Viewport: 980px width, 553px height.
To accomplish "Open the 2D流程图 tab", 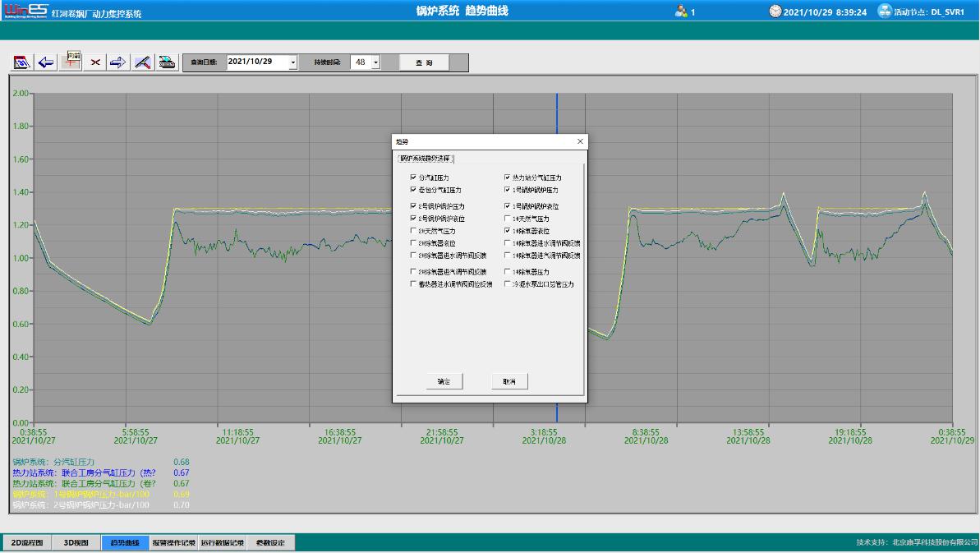I will pos(26,543).
